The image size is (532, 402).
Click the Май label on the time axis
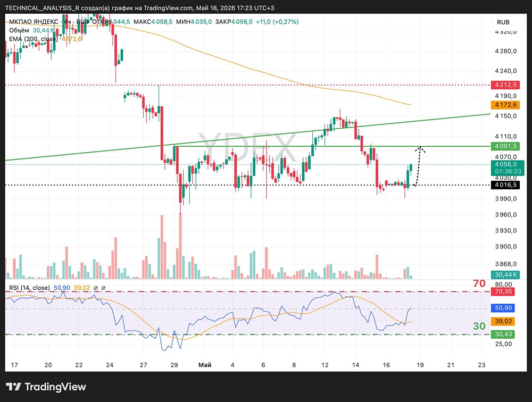tap(205, 365)
